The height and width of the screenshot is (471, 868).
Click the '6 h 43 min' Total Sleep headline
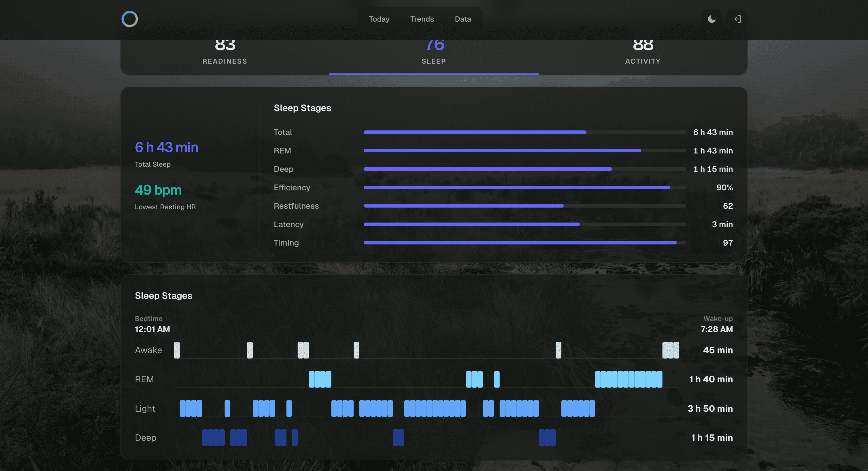pyautogui.click(x=167, y=147)
